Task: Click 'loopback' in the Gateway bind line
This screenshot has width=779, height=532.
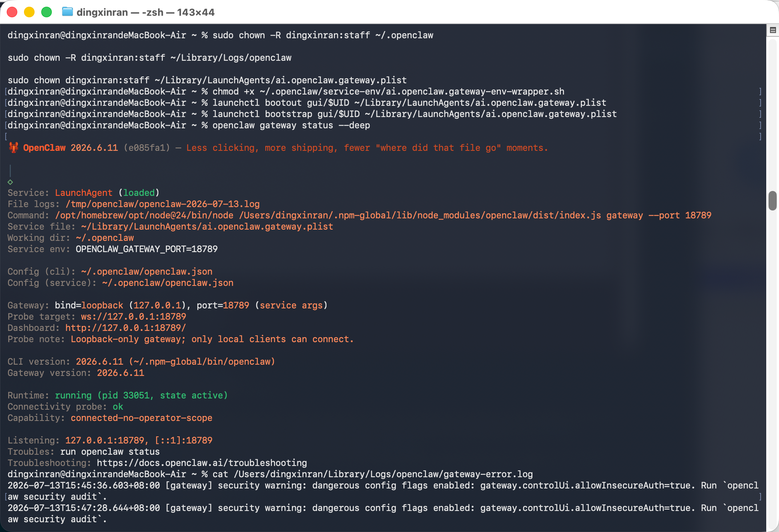Action: coord(102,305)
